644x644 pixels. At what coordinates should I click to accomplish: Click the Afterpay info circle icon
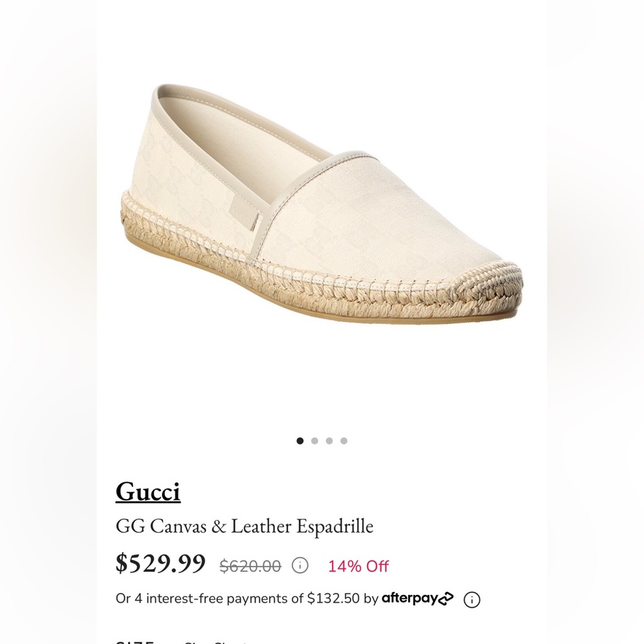(x=471, y=599)
